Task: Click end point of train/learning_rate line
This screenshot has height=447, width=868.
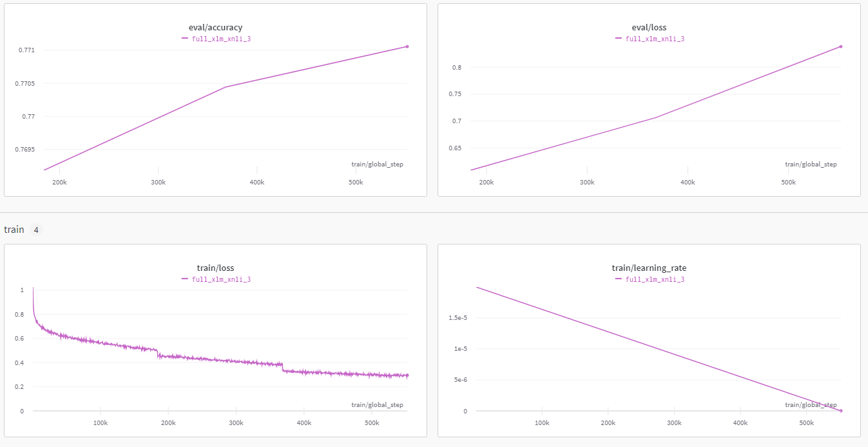Action: [x=841, y=411]
